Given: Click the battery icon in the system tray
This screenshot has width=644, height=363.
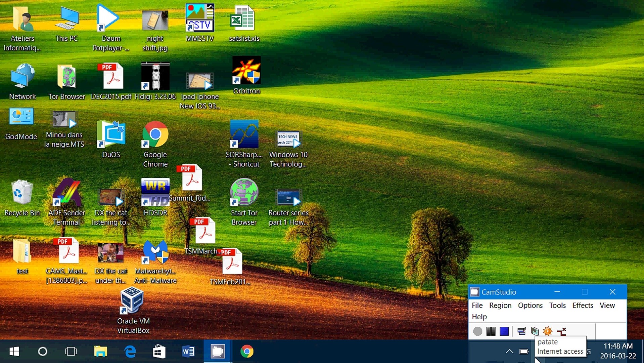Looking at the screenshot, I should [524, 352].
